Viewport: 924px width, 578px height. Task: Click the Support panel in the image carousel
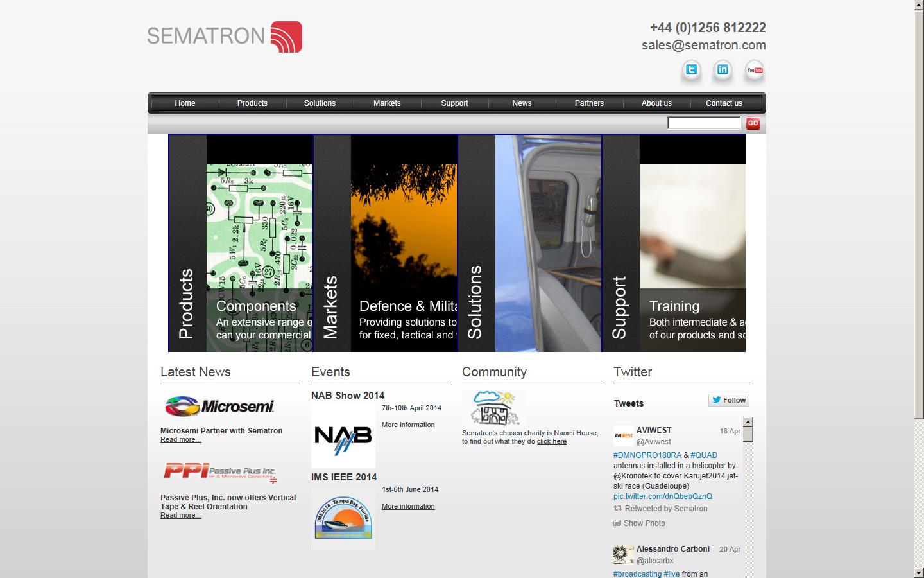click(x=620, y=302)
